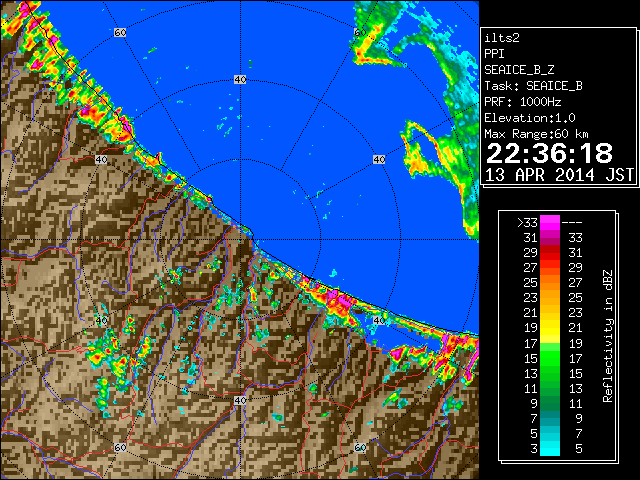The image size is (640, 480).
Task: Click the magenta swatch for >33 dBZ
Action: pyautogui.click(x=550, y=223)
